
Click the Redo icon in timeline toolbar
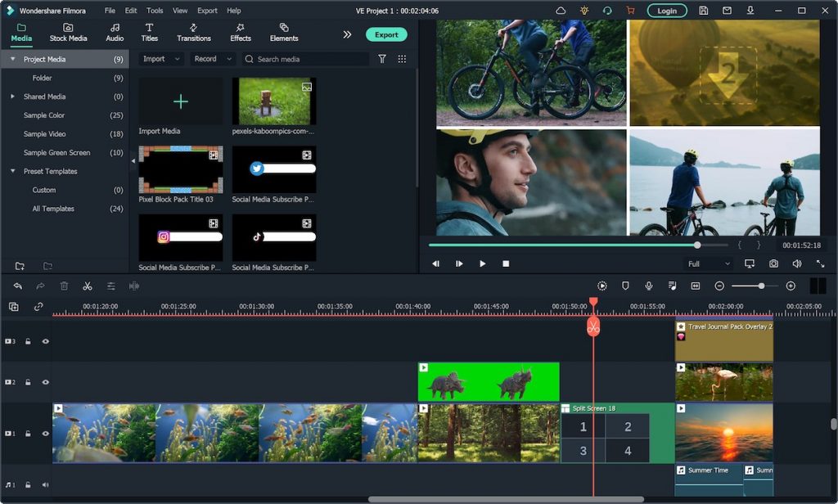39,286
